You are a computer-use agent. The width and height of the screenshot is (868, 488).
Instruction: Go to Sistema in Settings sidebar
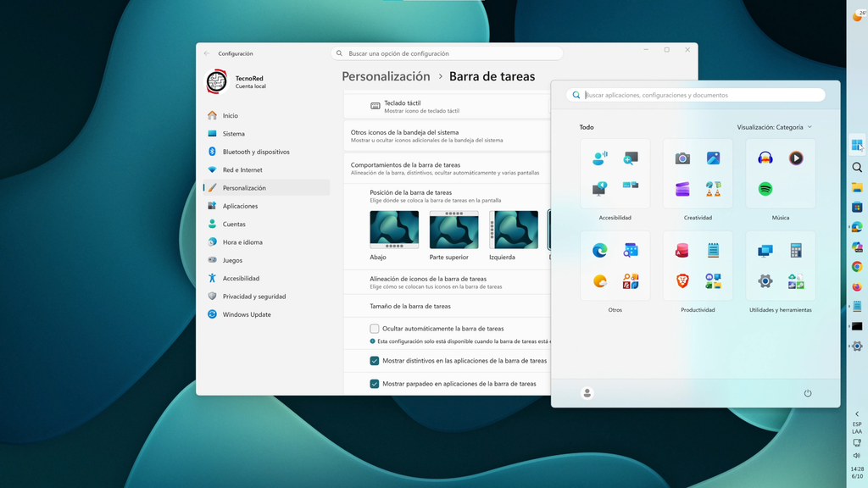[267, 133]
